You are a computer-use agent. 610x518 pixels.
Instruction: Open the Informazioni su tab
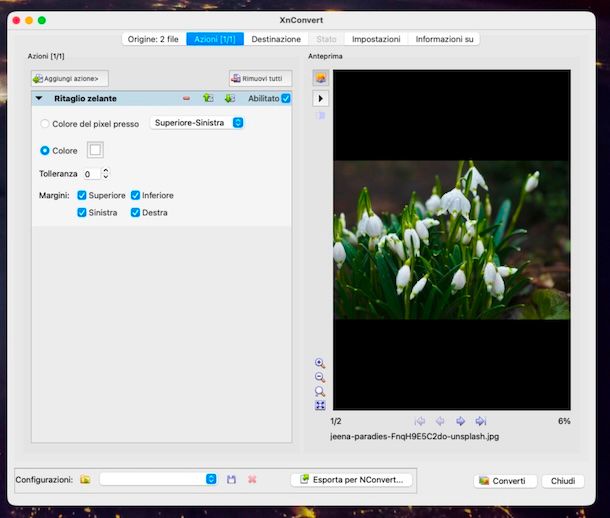[444, 39]
